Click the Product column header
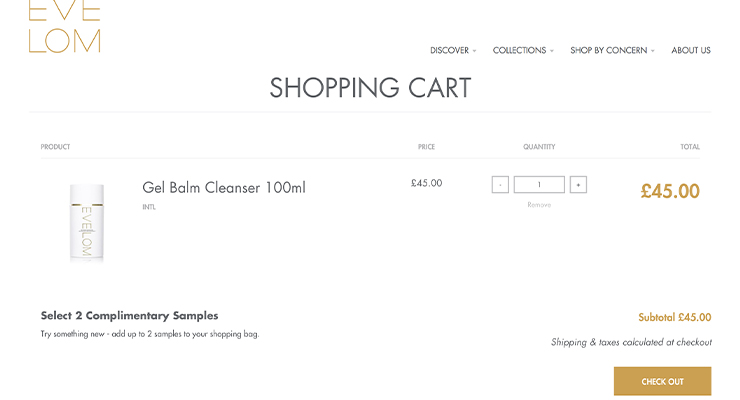This screenshot has width=740, height=400. 56,147
